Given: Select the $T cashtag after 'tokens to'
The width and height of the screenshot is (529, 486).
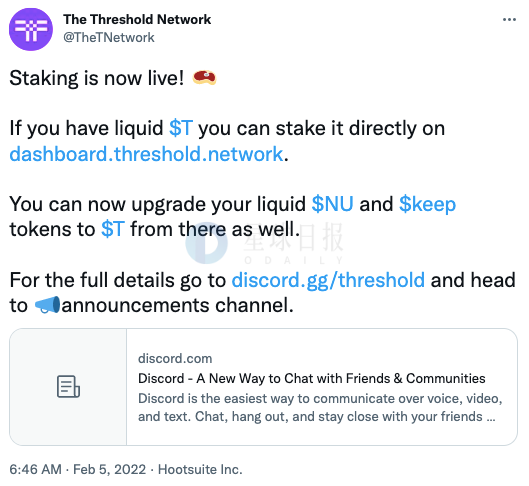Looking at the screenshot, I should point(113,229).
